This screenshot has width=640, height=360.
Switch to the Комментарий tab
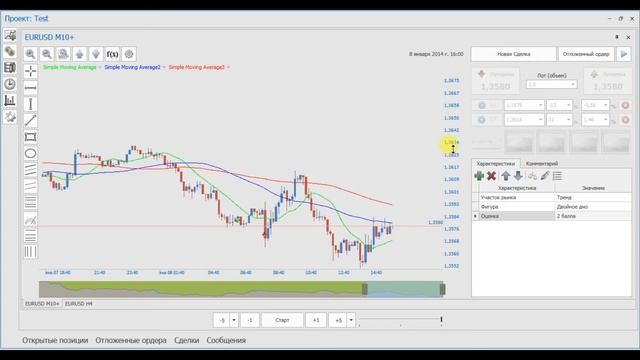pos(542,164)
